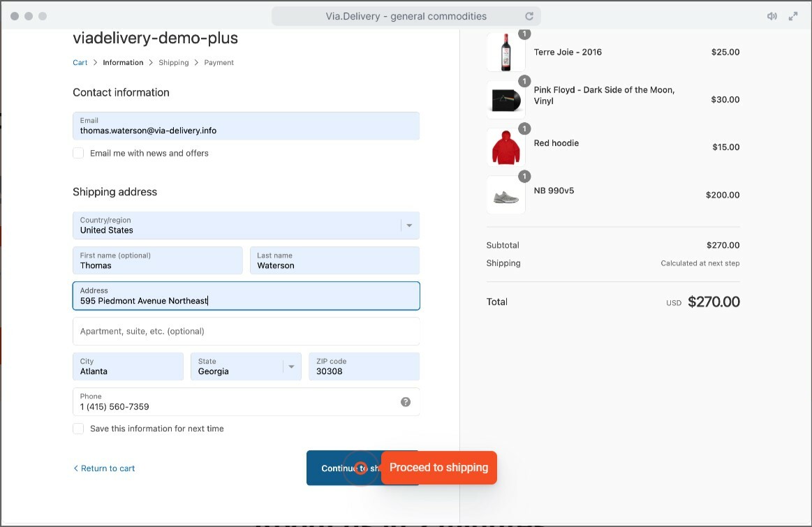Click the NB 990v5 sneaker image

(x=505, y=195)
